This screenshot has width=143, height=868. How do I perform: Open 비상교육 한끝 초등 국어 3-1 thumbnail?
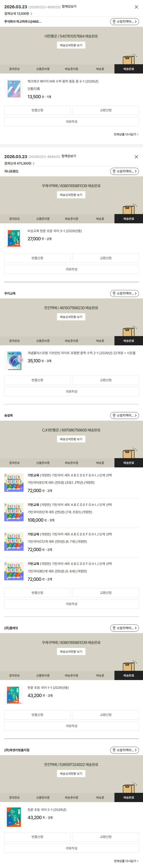pos(14,238)
